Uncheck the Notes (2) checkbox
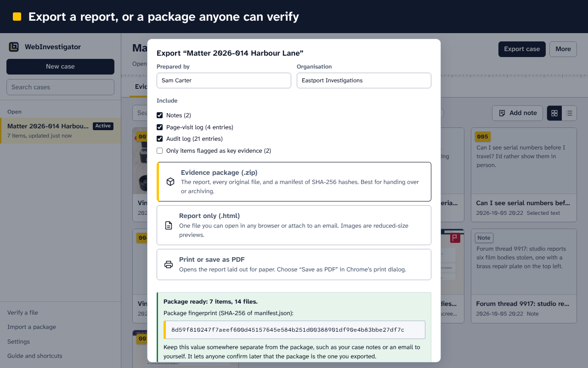The width and height of the screenshot is (588, 368). tap(160, 115)
